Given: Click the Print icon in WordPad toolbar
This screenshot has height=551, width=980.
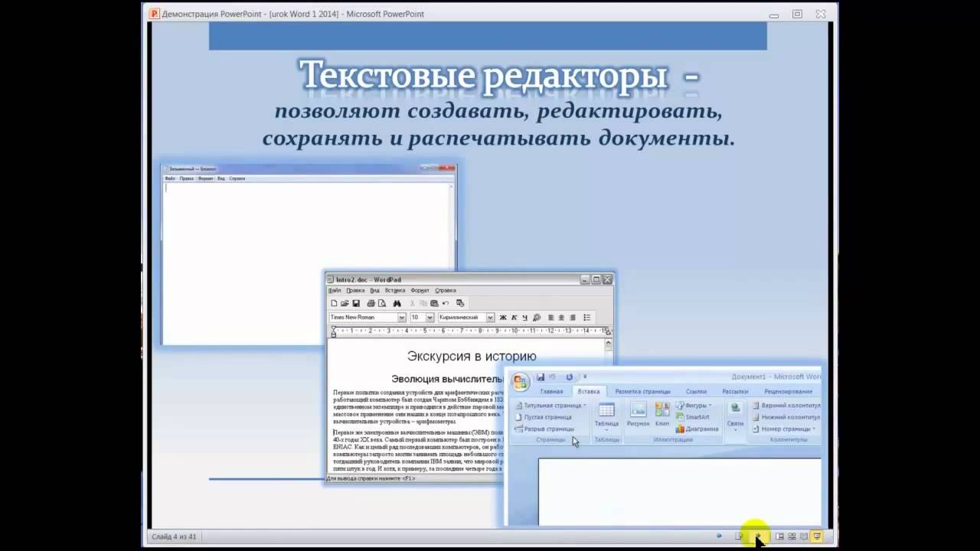Looking at the screenshot, I should point(371,303).
